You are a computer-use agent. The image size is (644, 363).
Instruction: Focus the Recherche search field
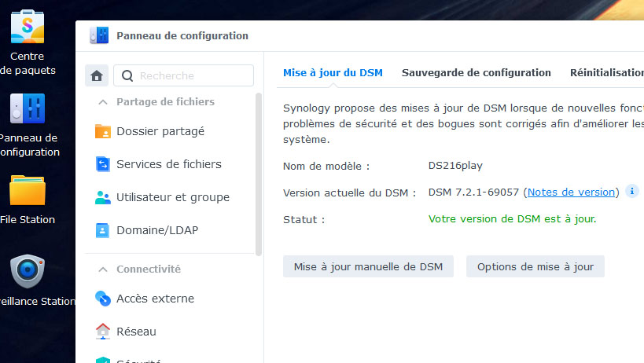tap(183, 75)
